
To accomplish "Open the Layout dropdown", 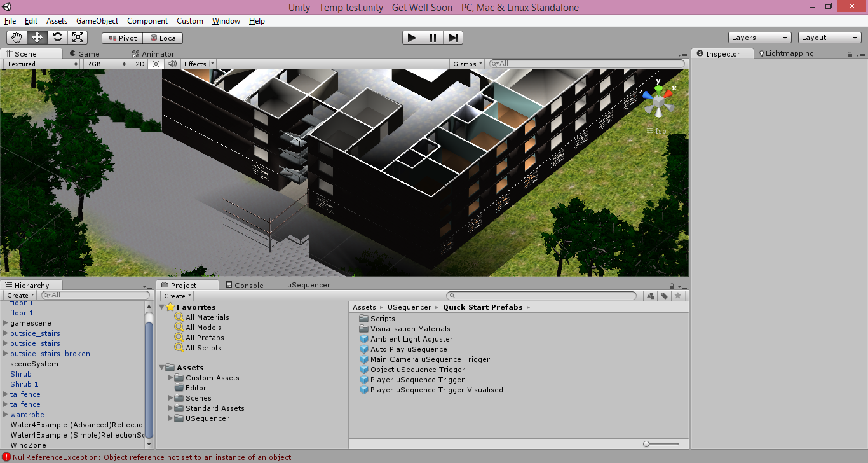I will point(829,38).
